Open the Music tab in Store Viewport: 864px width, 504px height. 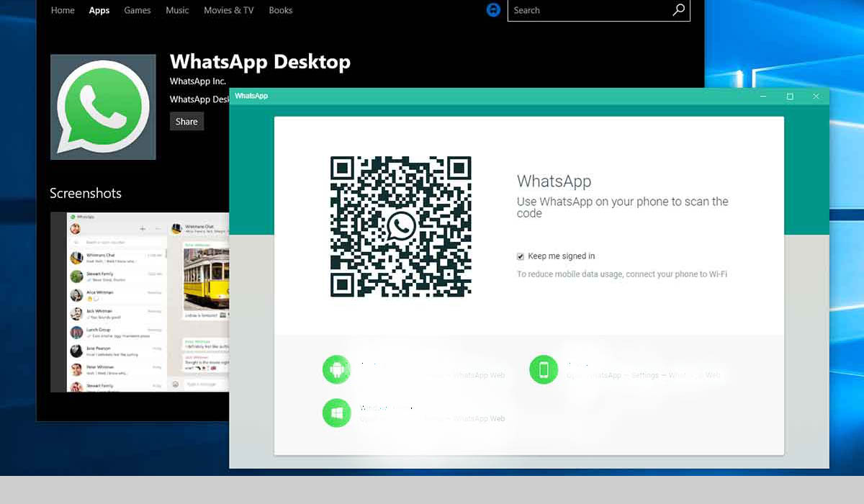177,10
